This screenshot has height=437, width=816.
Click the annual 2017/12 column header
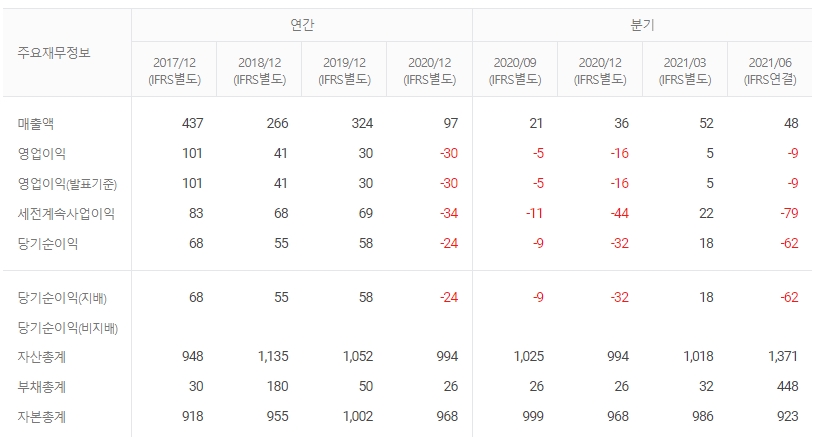(x=174, y=70)
